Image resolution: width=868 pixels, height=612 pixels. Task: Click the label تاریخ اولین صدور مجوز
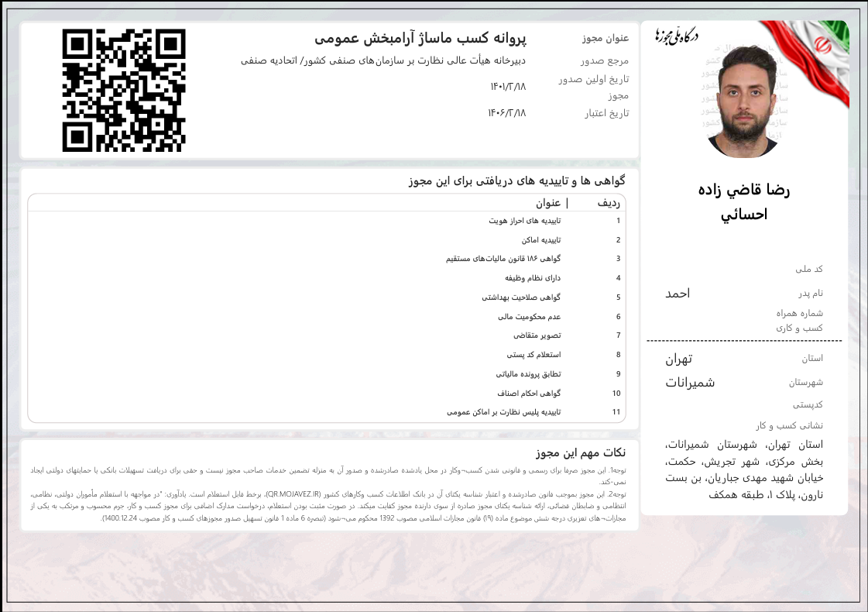click(x=593, y=87)
